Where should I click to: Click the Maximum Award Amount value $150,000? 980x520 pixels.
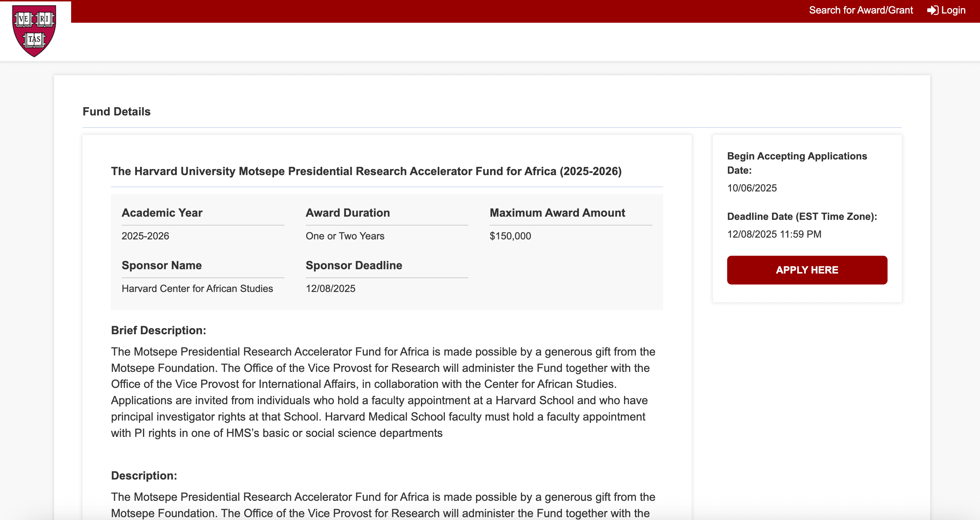(511, 236)
